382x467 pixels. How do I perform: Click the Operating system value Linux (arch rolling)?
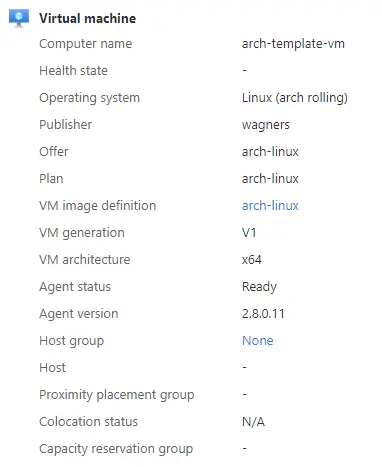(295, 98)
